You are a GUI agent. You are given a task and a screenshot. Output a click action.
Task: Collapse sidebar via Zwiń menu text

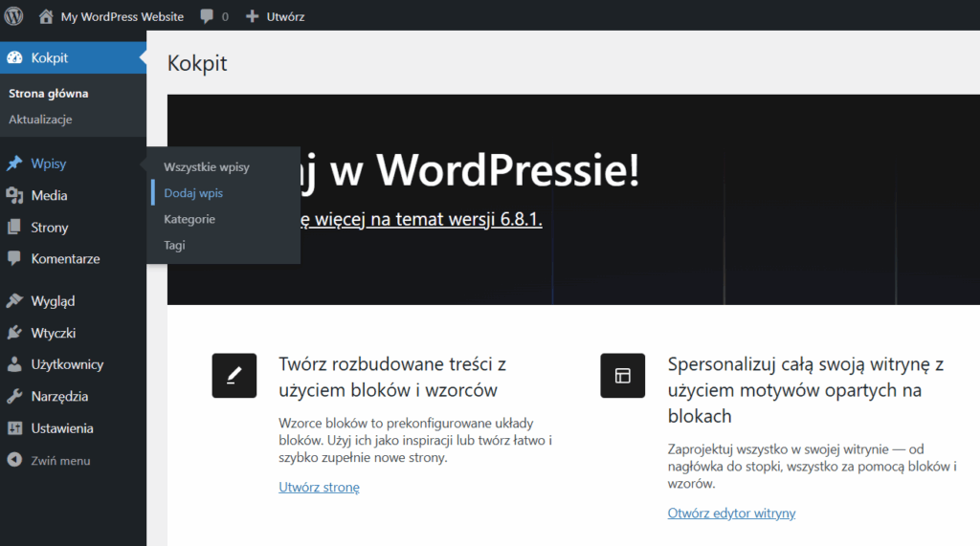click(60, 461)
